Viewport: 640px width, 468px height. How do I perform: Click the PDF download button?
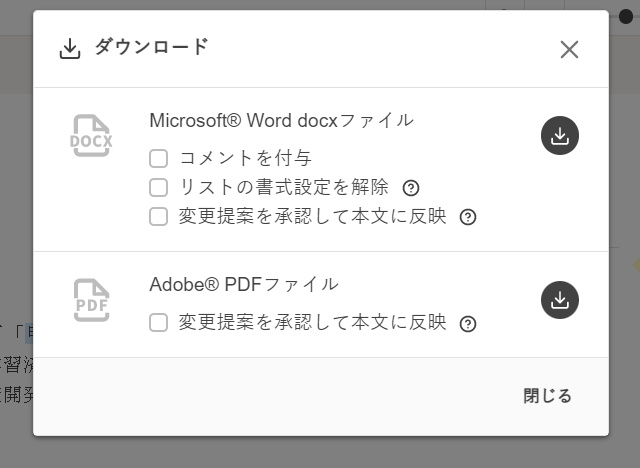pyautogui.click(x=560, y=299)
